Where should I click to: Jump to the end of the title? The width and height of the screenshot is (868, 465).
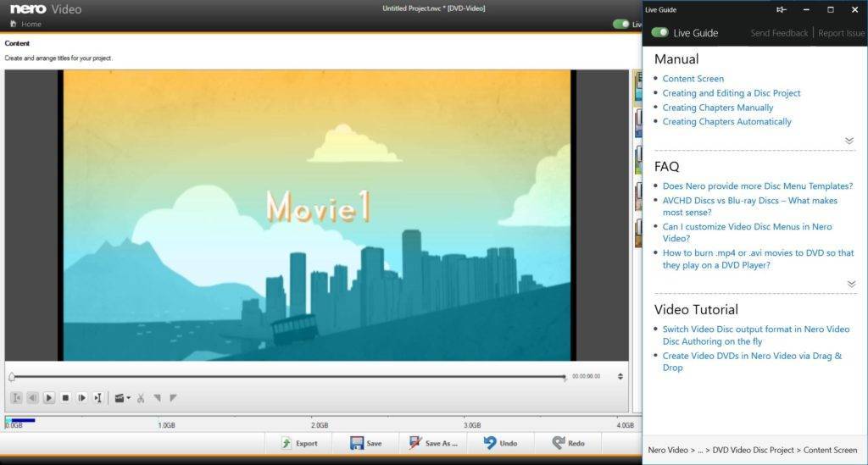98,397
